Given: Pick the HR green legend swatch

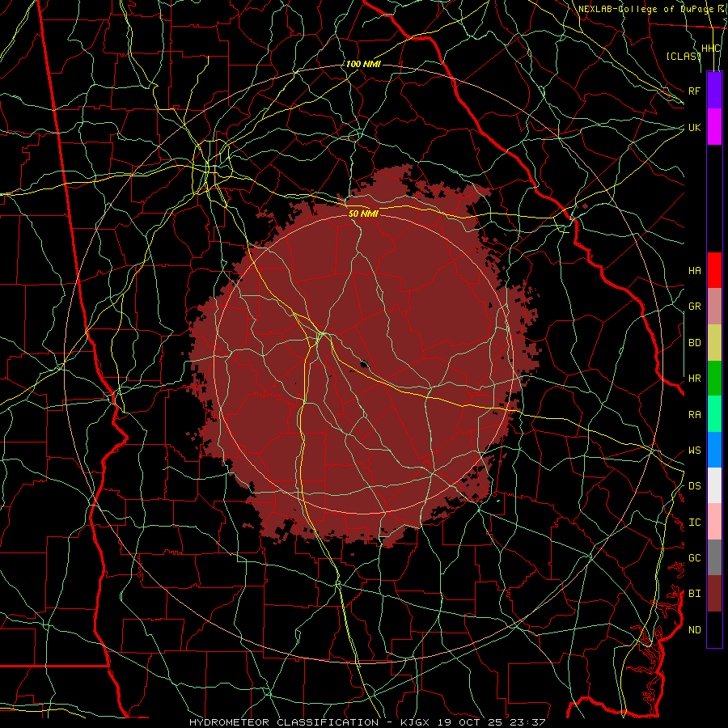Looking at the screenshot, I should pos(714,379).
